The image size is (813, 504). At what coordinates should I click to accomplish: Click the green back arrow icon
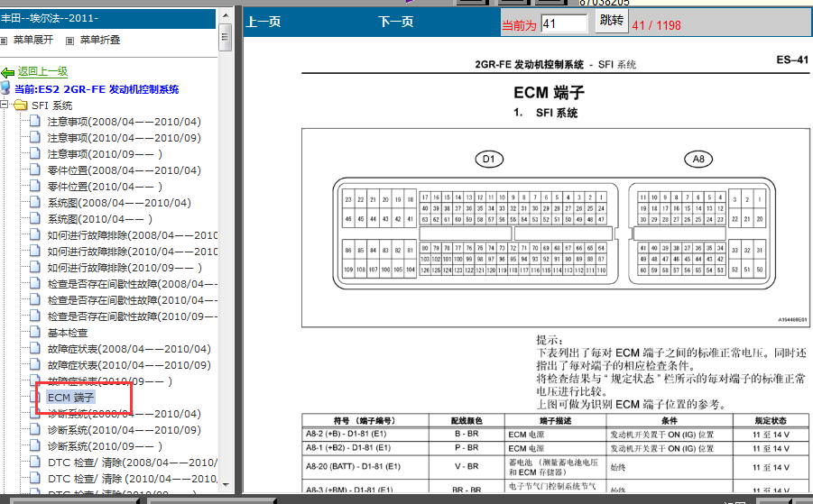[8, 72]
